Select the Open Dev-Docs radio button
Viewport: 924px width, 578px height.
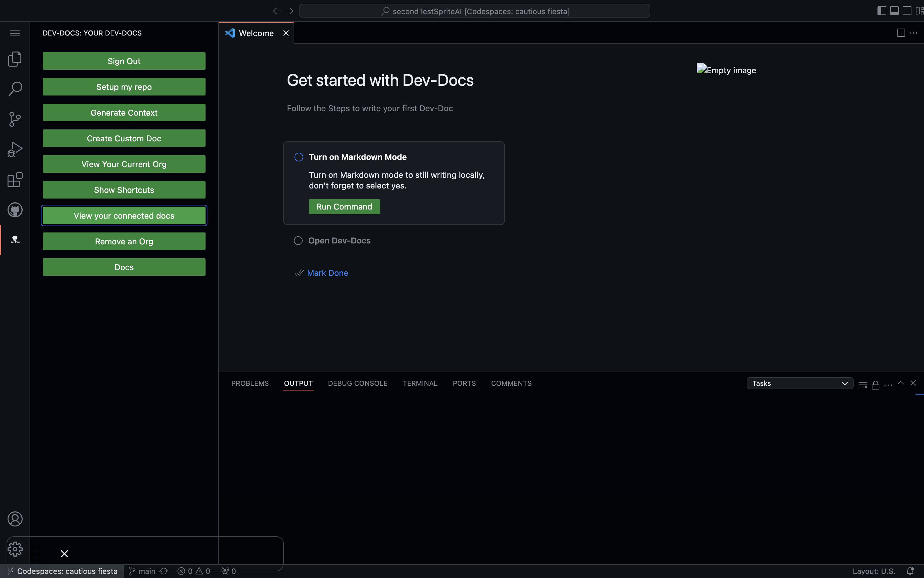pos(298,240)
